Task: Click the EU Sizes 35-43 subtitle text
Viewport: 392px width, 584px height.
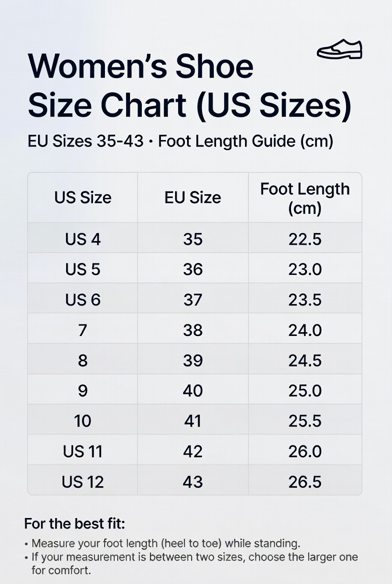Action: [180, 141]
